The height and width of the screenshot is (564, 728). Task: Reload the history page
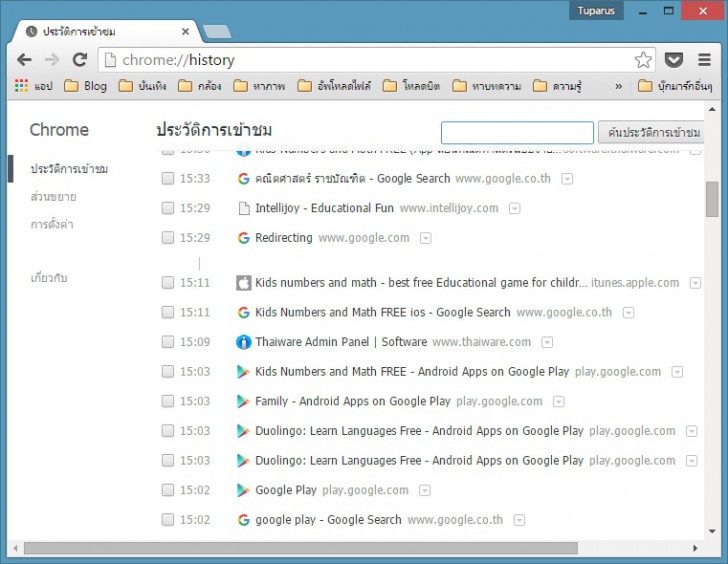coord(80,59)
